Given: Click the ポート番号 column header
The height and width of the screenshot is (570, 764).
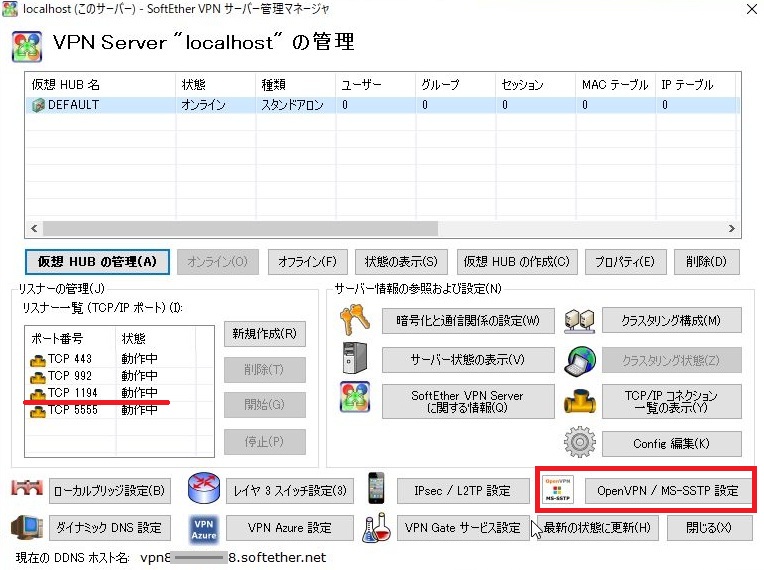Looking at the screenshot, I should click(x=71, y=338).
